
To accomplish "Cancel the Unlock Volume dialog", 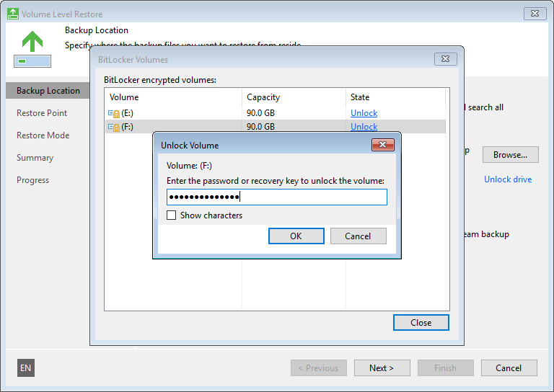I will click(358, 236).
